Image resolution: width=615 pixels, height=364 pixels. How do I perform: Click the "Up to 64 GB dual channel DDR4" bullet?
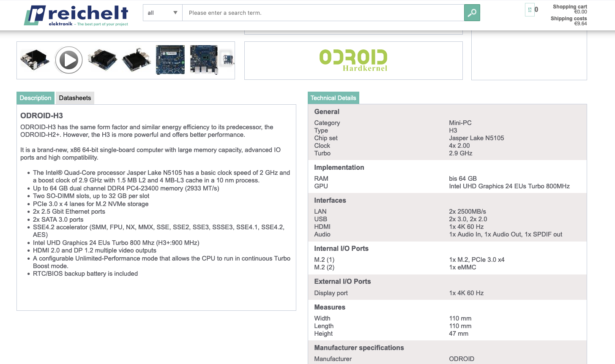pyautogui.click(x=126, y=188)
